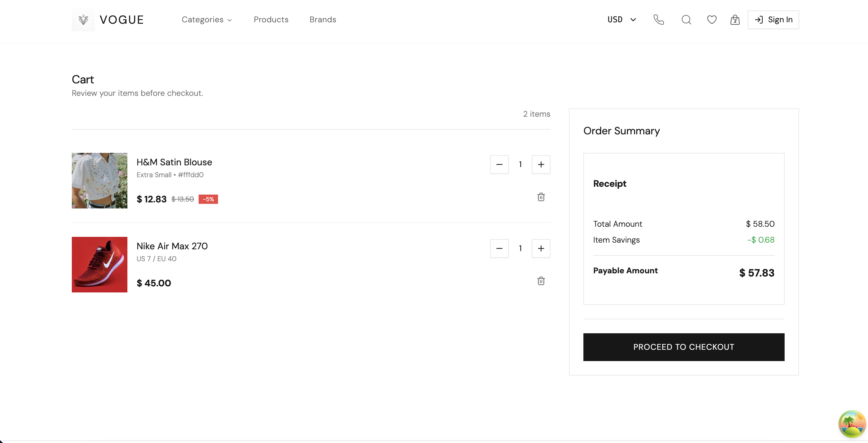Screen dimensions: 868x443
Task: Go to the Brands page
Action: [323, 19]
